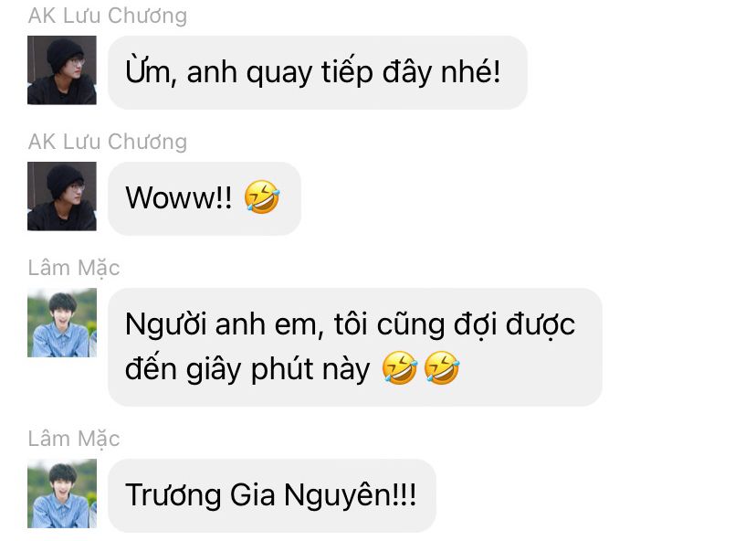Click the word 'quay' in the first message
Viewport: 756px width, 541px height.
coord(279,73)
